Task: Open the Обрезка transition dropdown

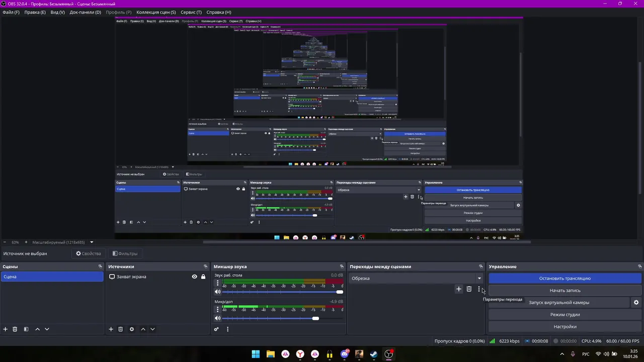Action: pos(416,278)
